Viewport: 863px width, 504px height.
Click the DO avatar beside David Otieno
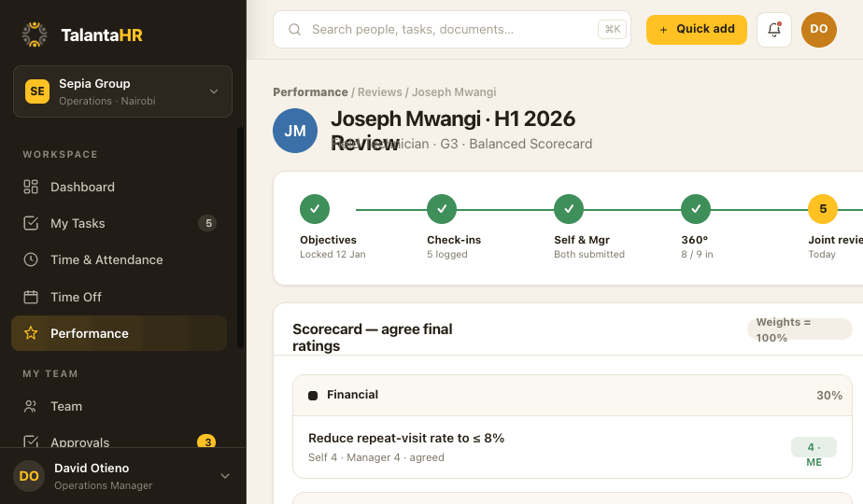click(29, 476)
